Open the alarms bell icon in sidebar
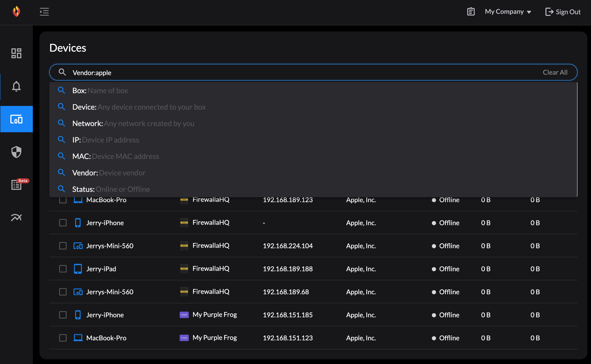 pos(16,86)
